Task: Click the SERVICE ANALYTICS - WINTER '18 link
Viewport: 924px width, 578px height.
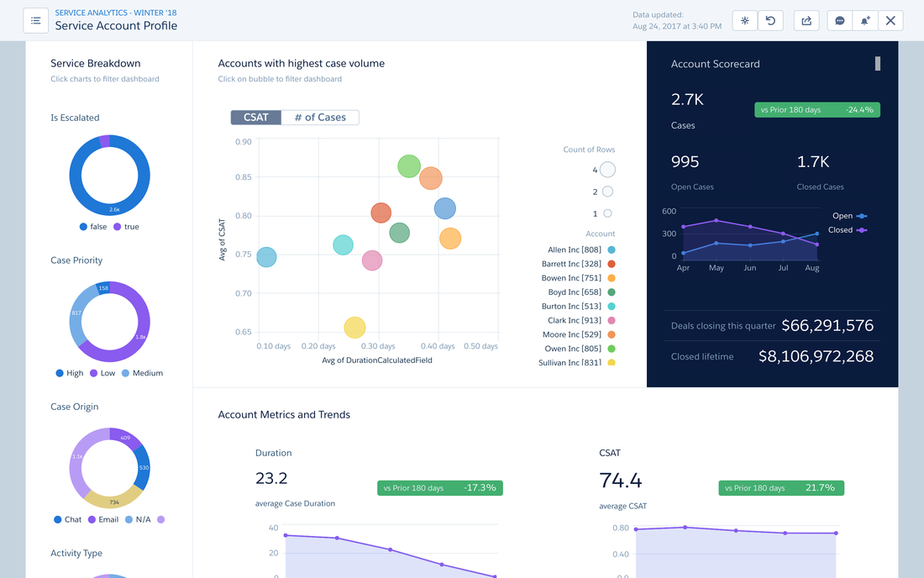Action: tap(116, 13)
